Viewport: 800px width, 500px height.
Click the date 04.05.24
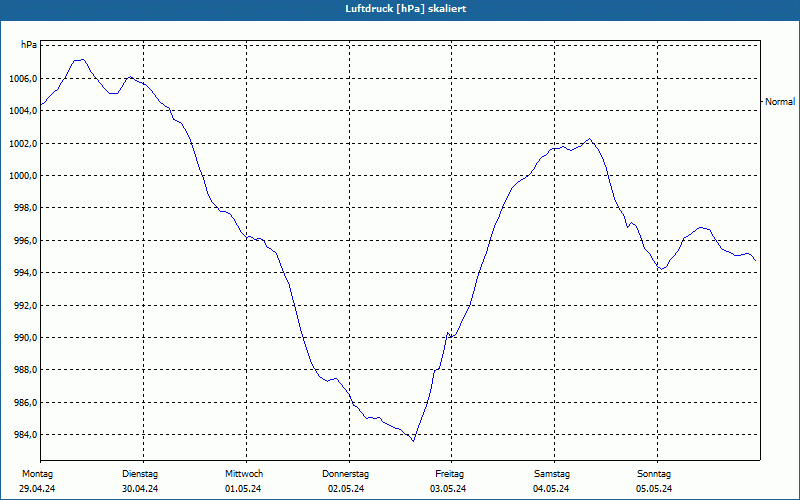[551, 489]
